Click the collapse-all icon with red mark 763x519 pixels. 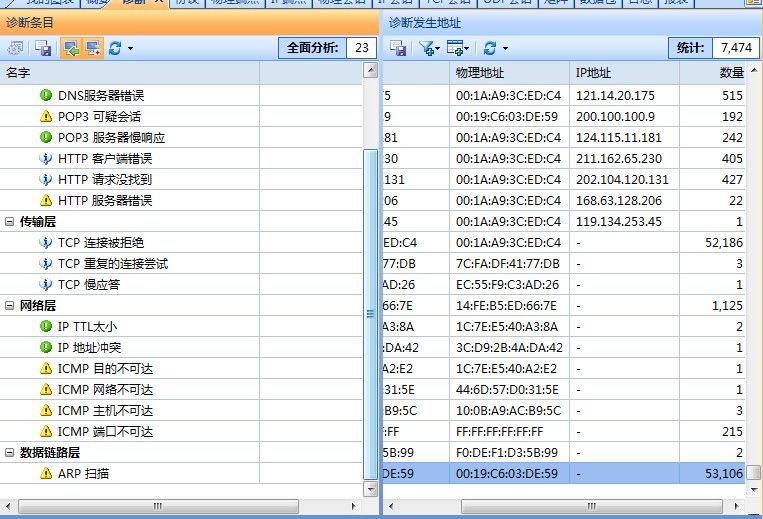click(x=93, y=48)
